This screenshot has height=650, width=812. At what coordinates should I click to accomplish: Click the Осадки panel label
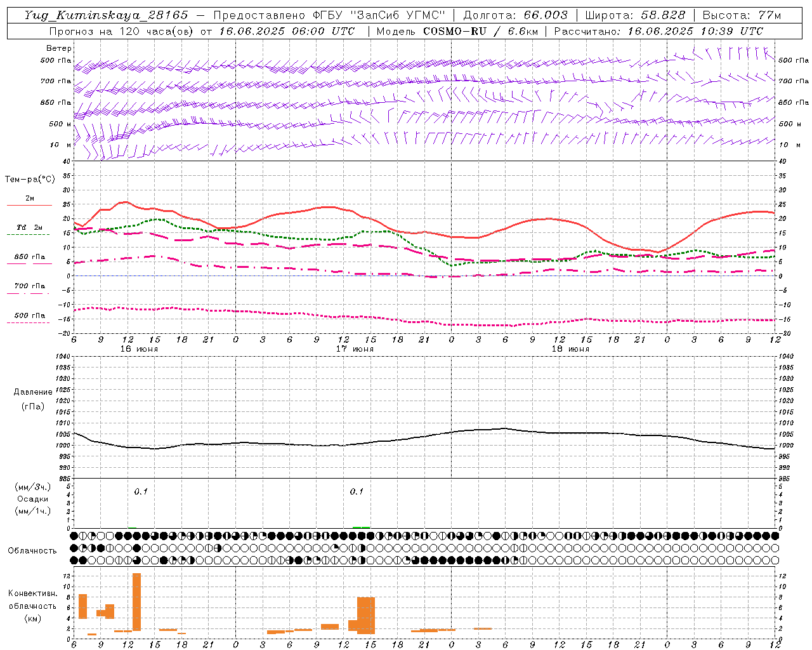pyautogui.click(x=32, y=499)
